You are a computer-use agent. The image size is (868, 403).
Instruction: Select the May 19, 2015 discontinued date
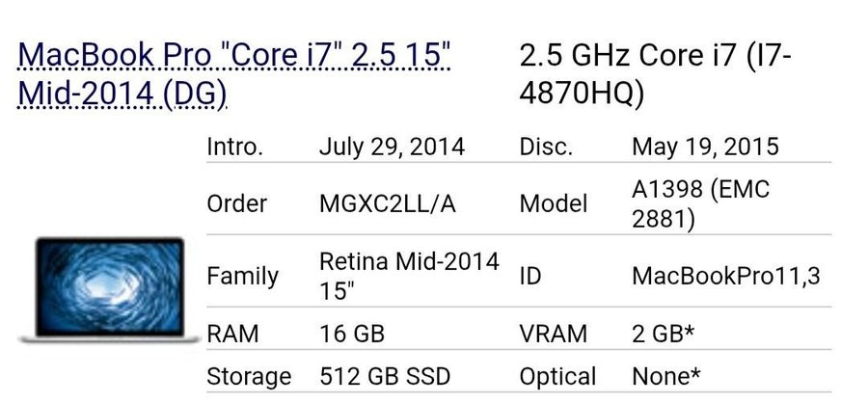(705, 148)
